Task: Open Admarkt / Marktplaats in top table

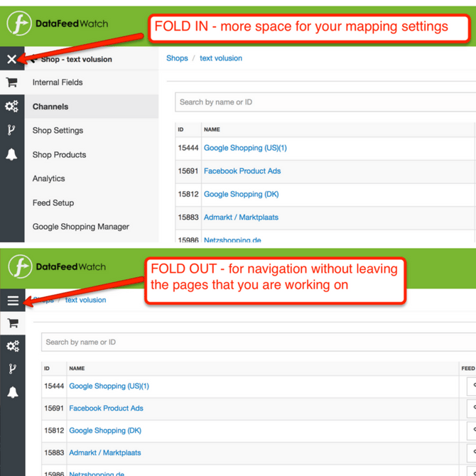Action: [x=241, y=217]
